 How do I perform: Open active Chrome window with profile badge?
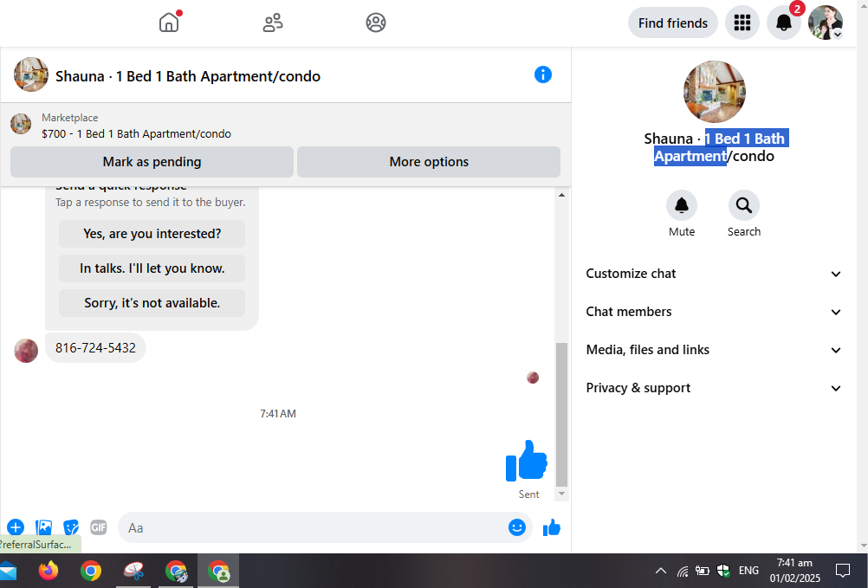coord(218,571)
